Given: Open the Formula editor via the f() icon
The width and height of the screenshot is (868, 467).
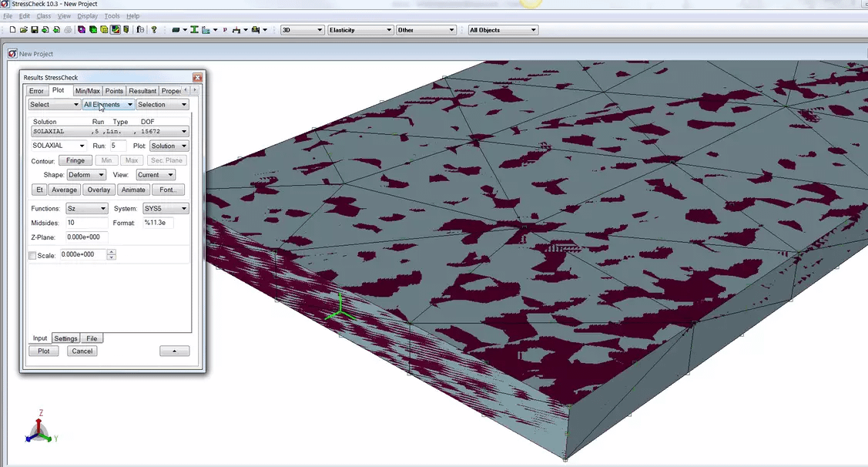Looking at the screenshot, I should tap(139, 29).
